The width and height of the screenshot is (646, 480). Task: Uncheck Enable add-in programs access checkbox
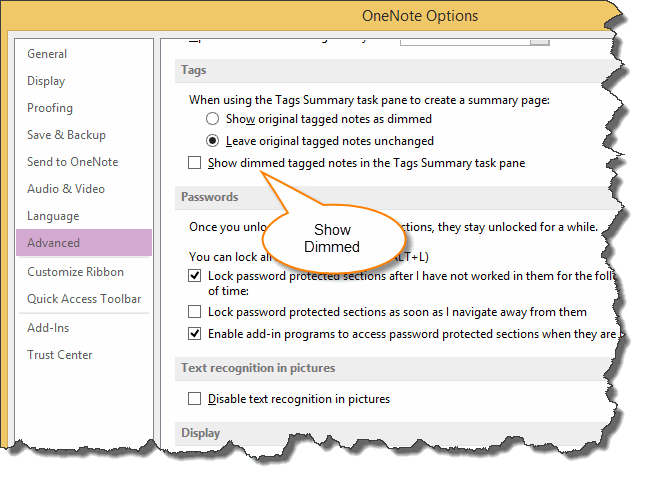pyautogui.click(x=194, y=333)
